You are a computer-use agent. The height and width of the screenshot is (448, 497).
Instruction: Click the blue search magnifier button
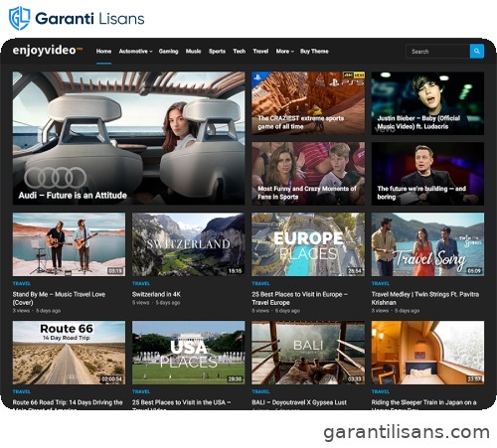477,52
